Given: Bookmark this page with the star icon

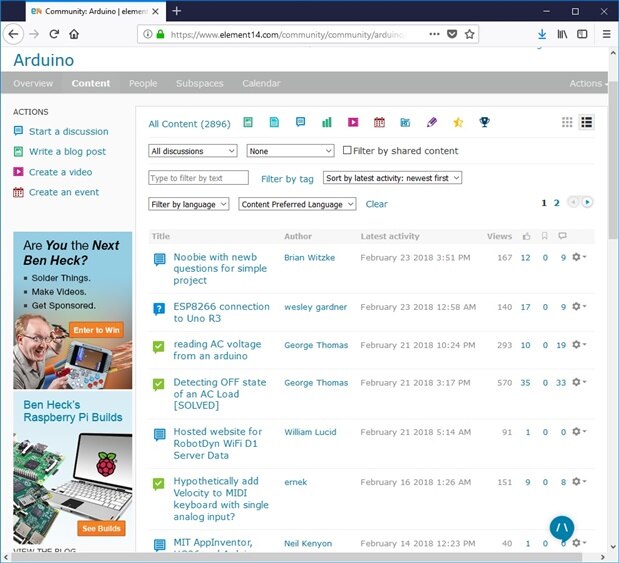Looking at the screenshot, I should click(x=471, y=33).
